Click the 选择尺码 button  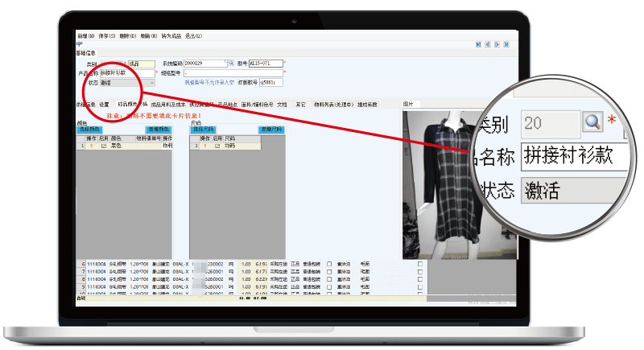click(x=203, y=130)
